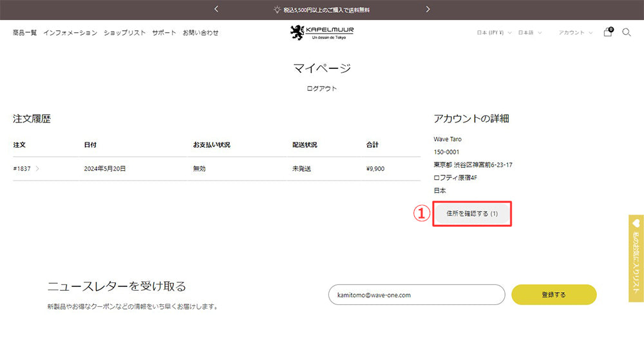Open order #1837 details
This screenshot has width=644, height=345.
[x=23, y=169]
